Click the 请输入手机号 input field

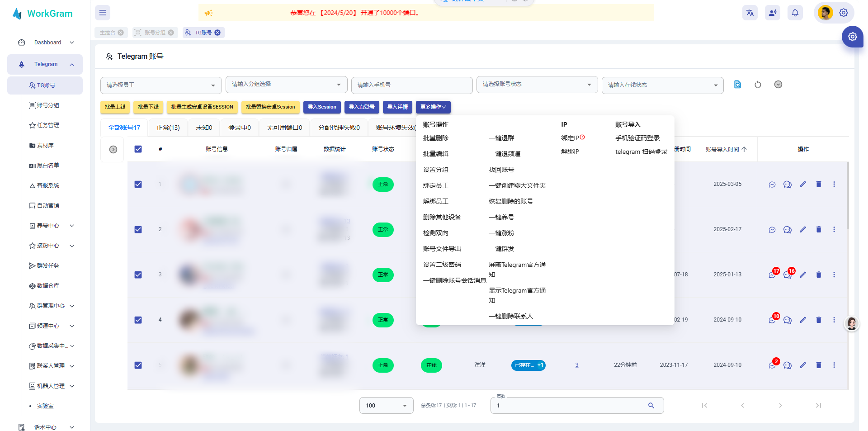point(411,85)
